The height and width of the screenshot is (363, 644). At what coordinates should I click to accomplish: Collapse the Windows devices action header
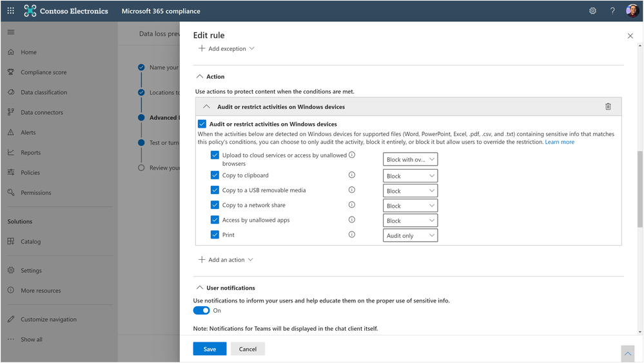(206, 107)
